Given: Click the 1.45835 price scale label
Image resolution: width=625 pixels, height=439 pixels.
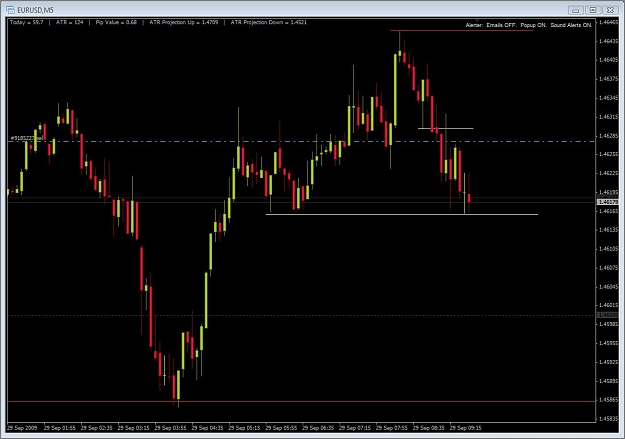Looking at the screenshot, I should coord(608,419).
